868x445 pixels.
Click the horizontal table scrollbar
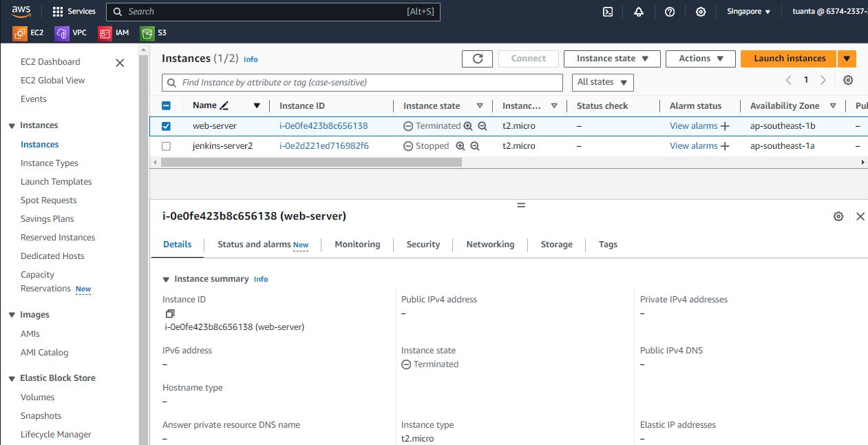311,163
